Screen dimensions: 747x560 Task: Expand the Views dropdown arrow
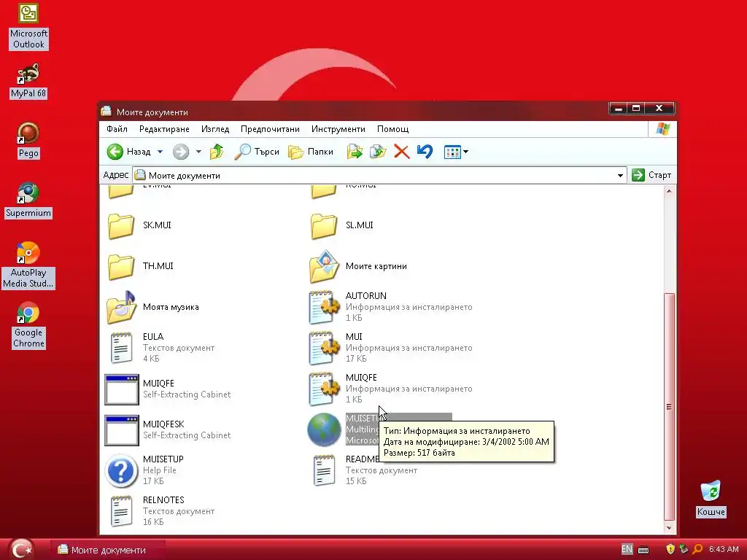coord(466,152)
